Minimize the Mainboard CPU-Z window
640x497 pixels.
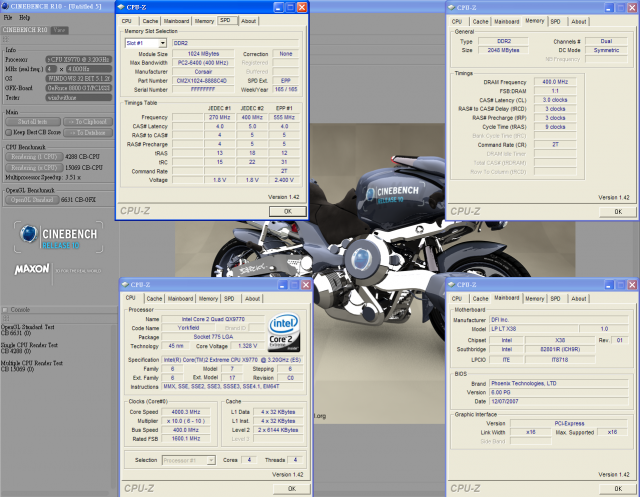[609, 285]
